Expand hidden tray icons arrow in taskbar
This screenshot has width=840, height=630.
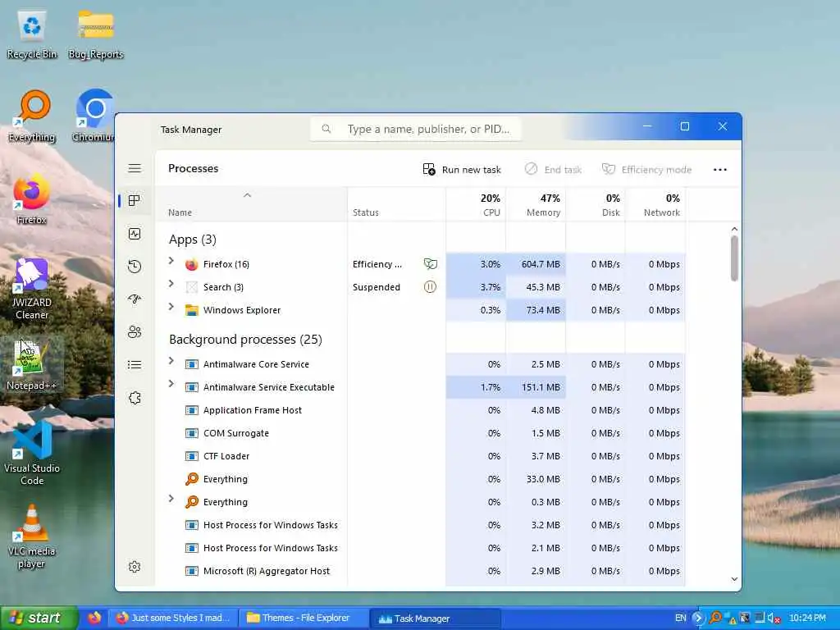(x=697, y=619)
